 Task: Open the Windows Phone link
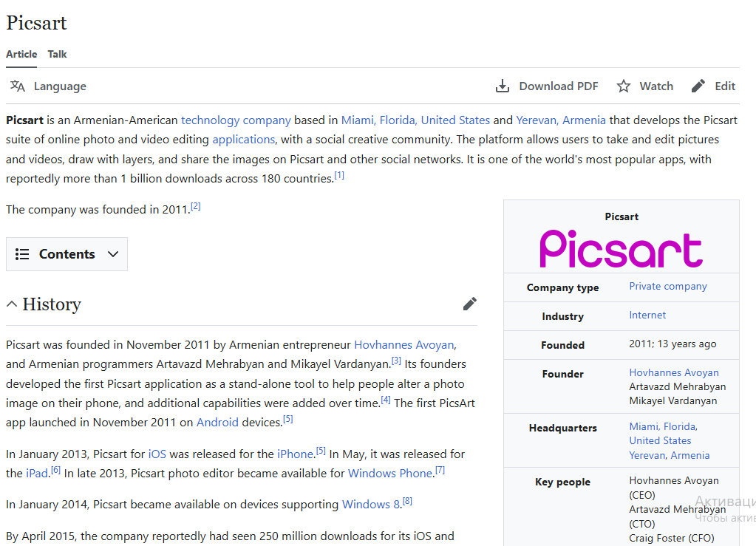(x=390, y=474)
